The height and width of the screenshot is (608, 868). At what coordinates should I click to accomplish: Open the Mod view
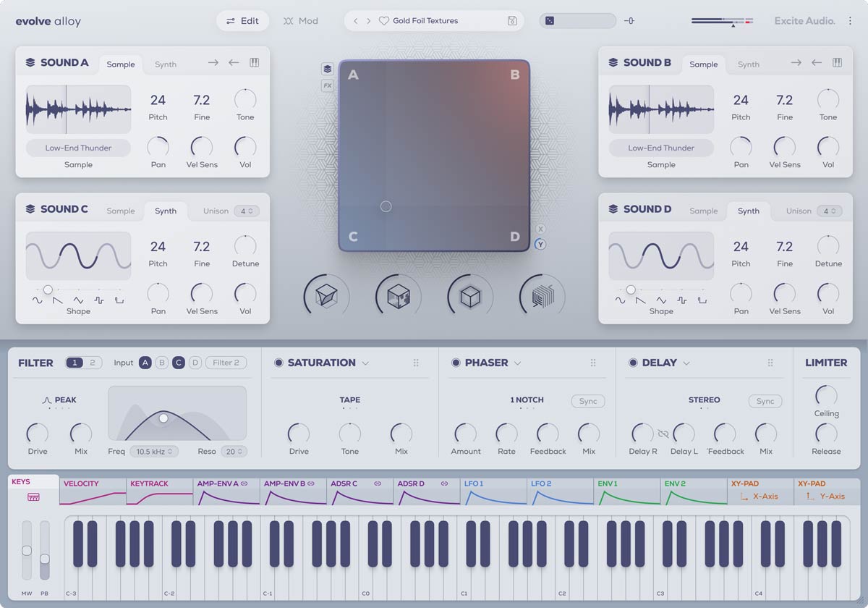click(x=301, y=21)
